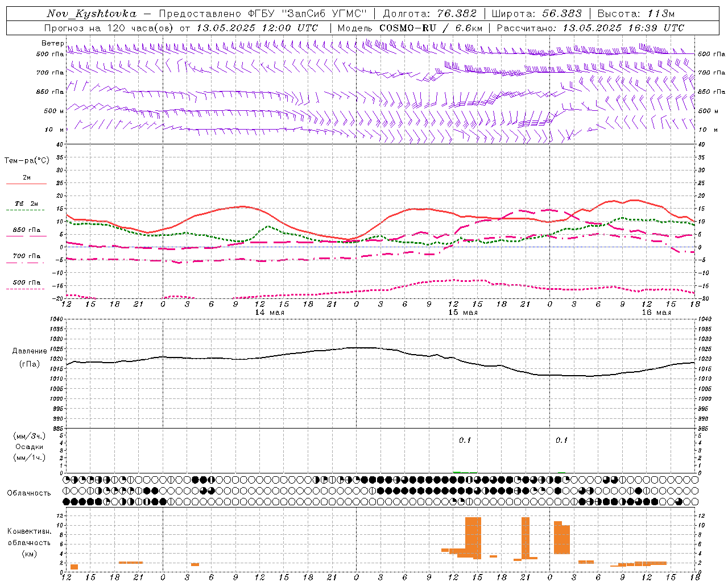Image resolution: width=728 pixels, height=582 pixels.
Task: Click the 700 гПа entry in temperature legend
Action: point(27,256)
